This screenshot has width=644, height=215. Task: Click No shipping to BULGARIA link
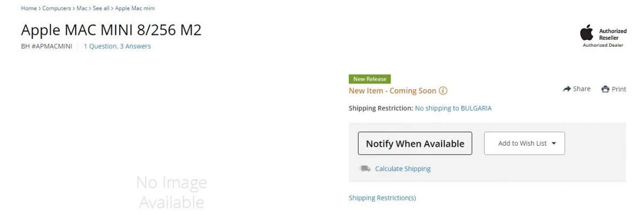(x=453, y=108)
